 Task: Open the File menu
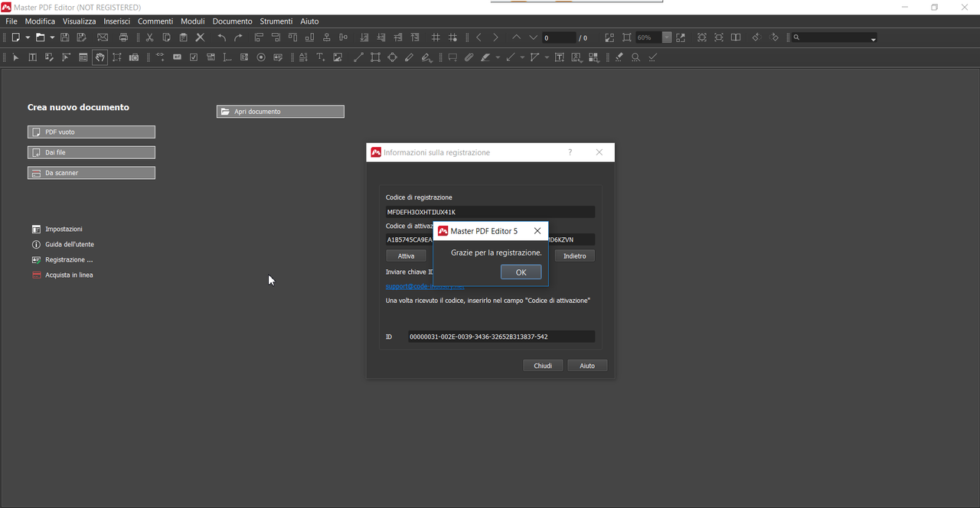pyautogui.click(x=11, y=21)
